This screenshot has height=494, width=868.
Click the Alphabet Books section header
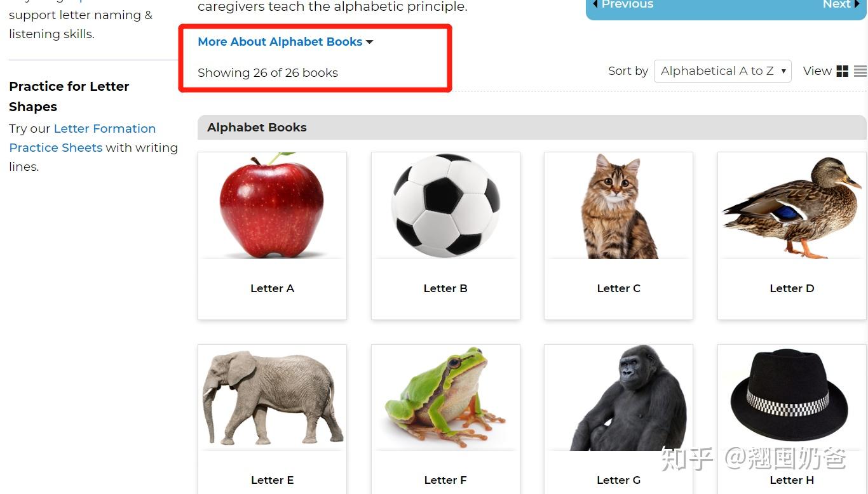pos(532,127)
